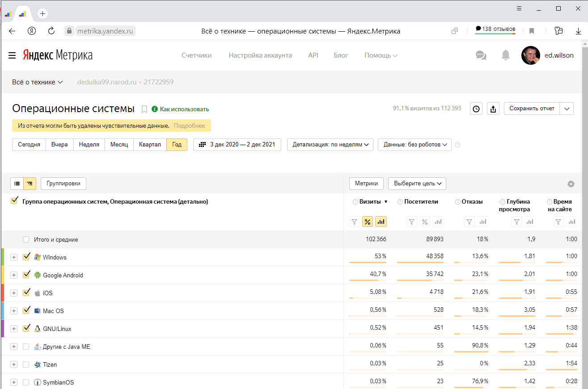Switch to tree list view
This screenshot has width=588, height=389.
30,183
